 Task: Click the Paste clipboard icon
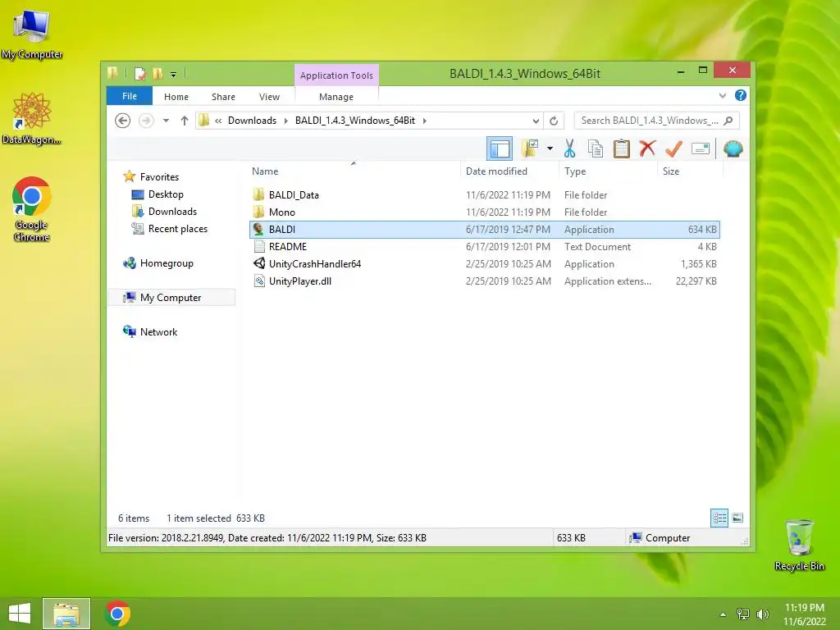(x=622, y=148)
